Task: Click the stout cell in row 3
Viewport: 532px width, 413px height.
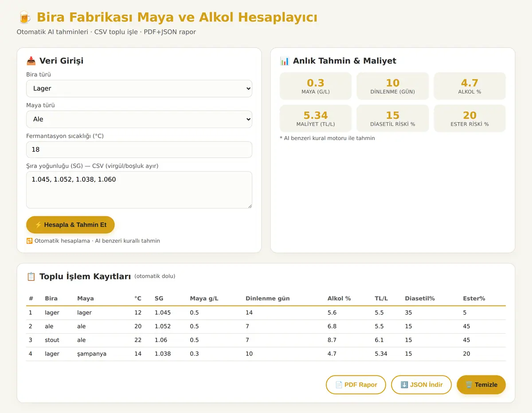Action: 52,340
